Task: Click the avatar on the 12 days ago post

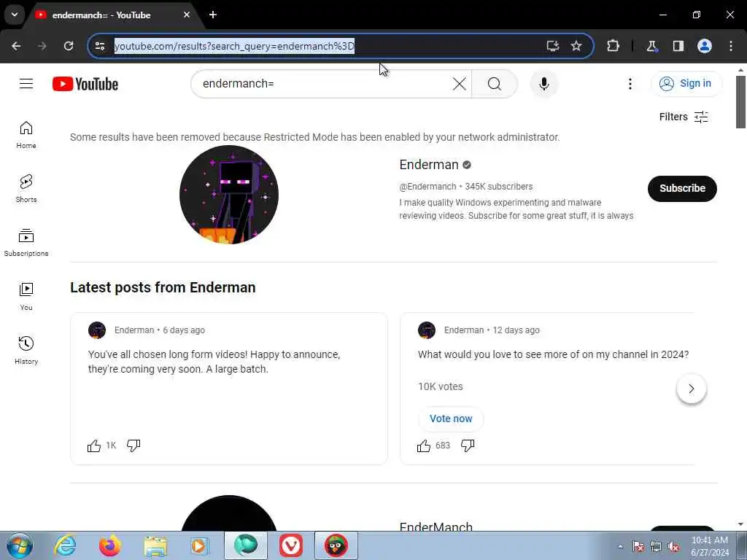Action: (426, 330)
